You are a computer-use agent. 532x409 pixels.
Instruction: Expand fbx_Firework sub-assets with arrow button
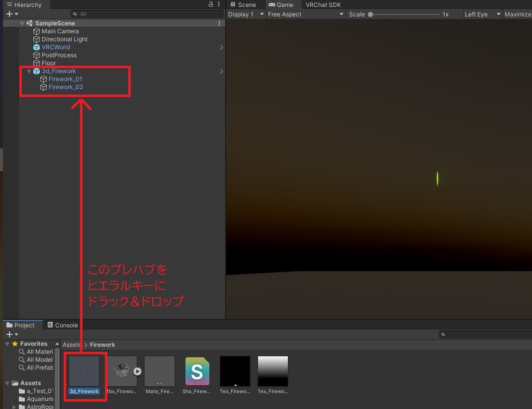pos(137,372)
